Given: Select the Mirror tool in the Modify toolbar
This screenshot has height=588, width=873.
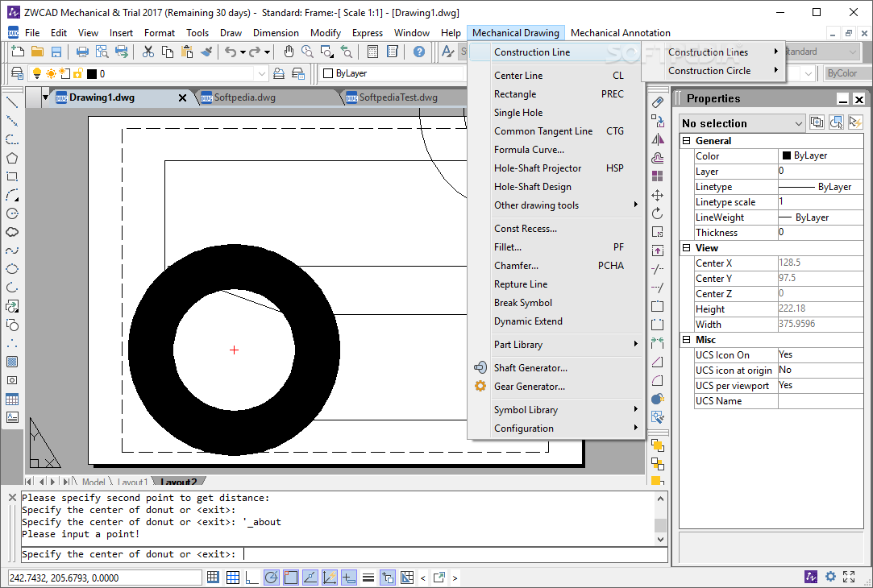Looking at the screenshot, I should coord(658,139).
